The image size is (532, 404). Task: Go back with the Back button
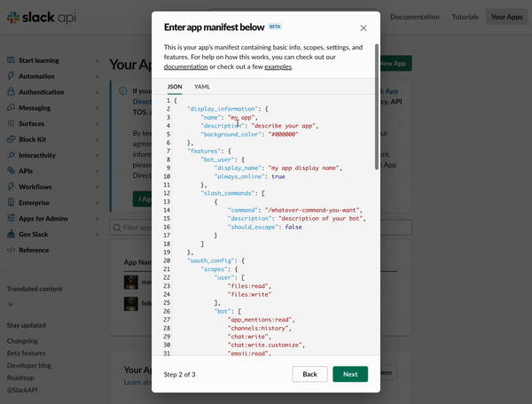click(309, 374)
